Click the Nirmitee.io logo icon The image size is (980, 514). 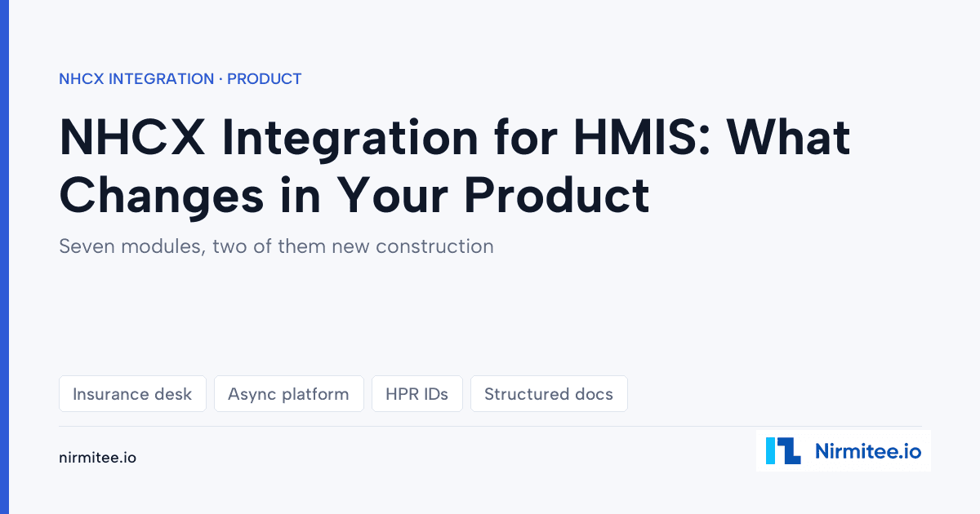pos(783,450)
